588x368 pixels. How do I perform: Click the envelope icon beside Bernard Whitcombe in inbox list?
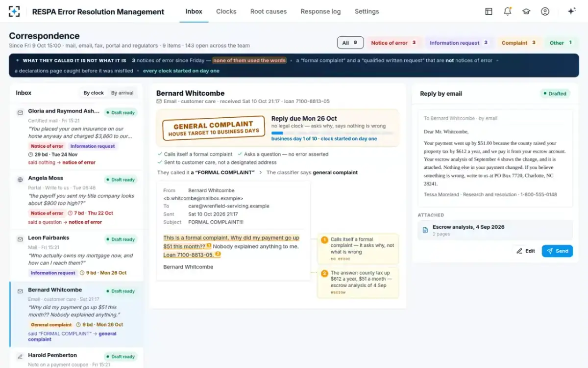pyautogui.click(x=20, y=291)
